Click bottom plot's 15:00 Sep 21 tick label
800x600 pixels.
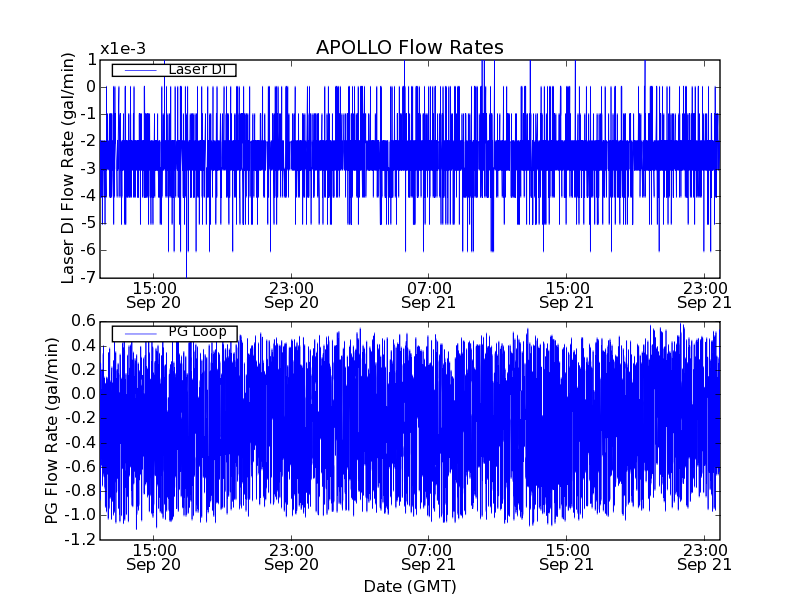pos(566,556)
